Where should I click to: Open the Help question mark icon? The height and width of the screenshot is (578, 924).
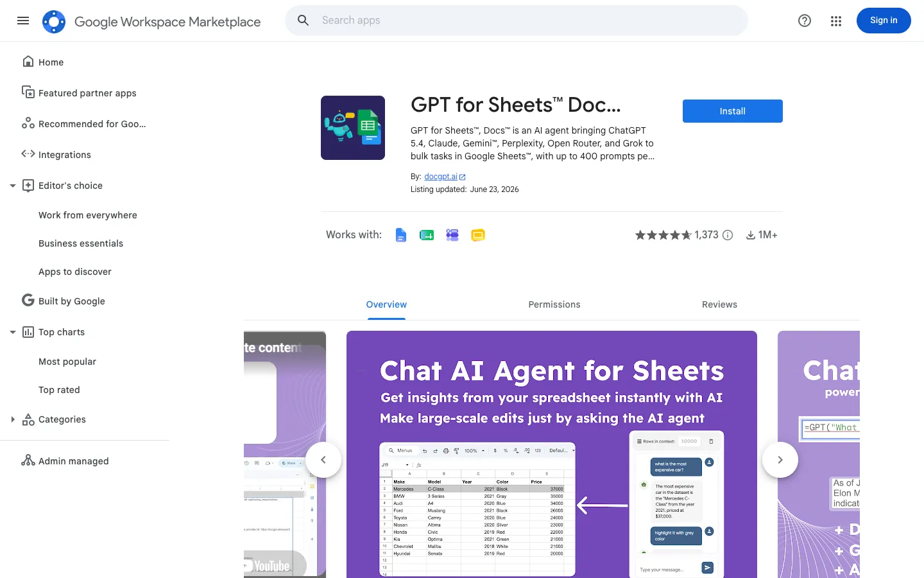click(x=805, y=21)
